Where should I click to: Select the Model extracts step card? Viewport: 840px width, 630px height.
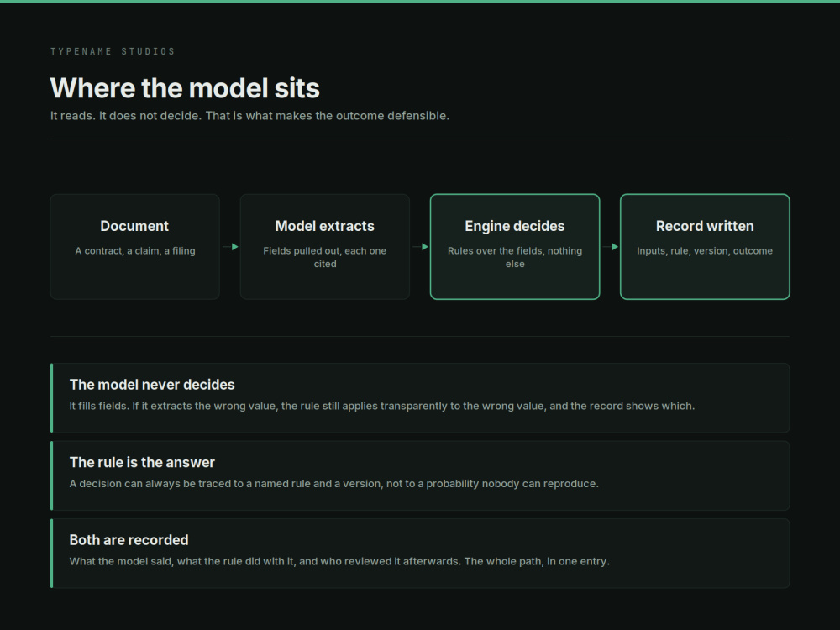point(324,246)
